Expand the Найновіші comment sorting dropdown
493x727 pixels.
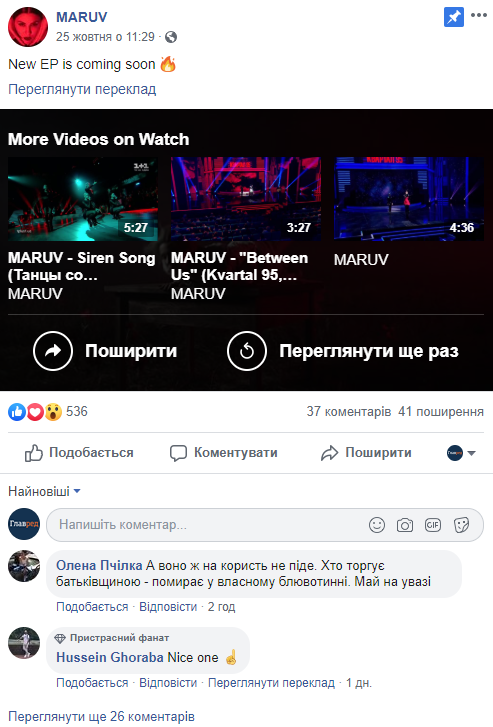tap(44, 491)
